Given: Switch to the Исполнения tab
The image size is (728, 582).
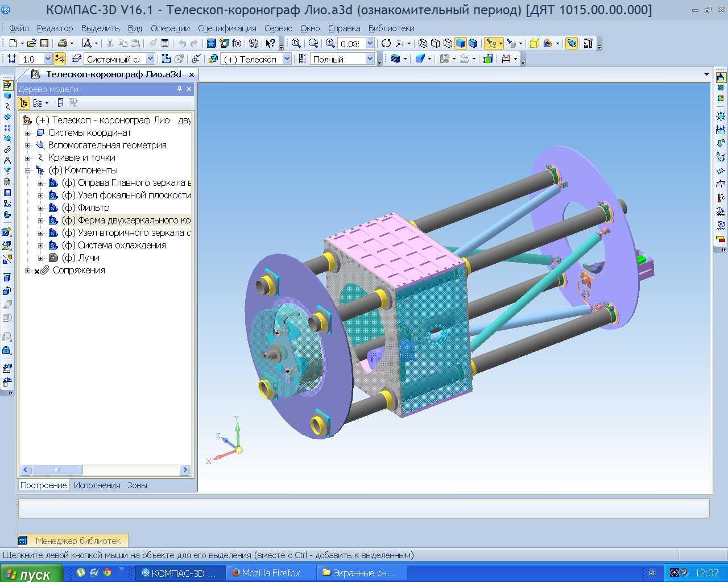Looking at the screenshot, I should click(x=97, y=485).
